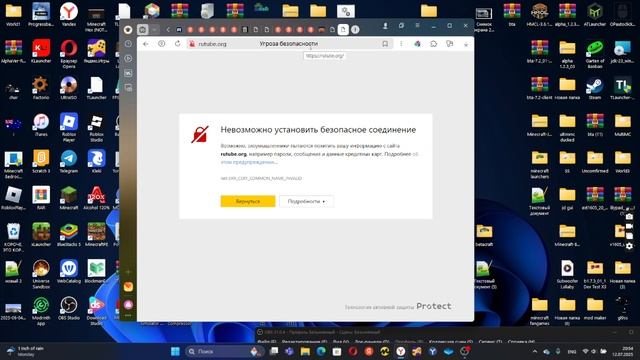Viewport: 640px width, 360px height.
Task: Launch Roblox Studio desktop icon
Action: click(x=96, y=127)
